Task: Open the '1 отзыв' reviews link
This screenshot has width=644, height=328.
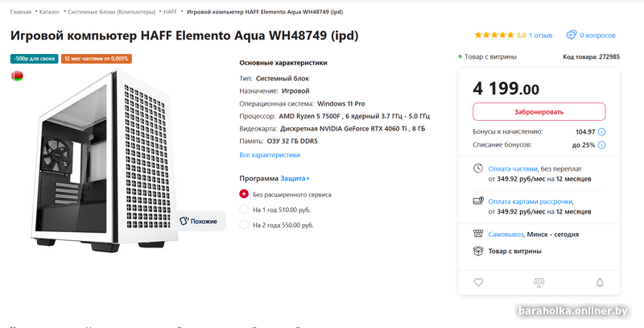Action: point(540,35)
